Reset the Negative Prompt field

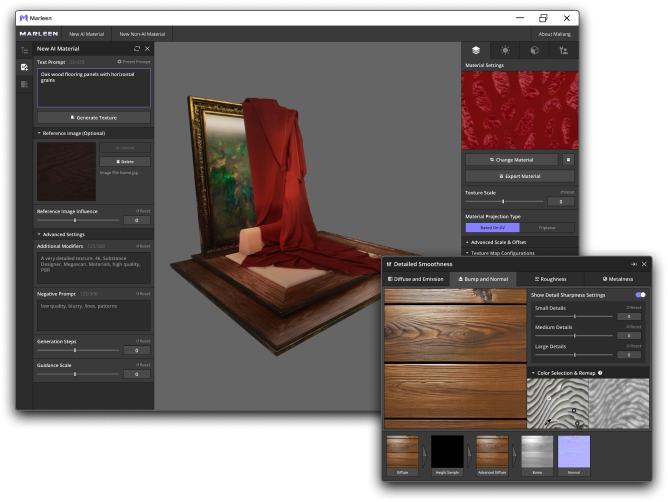(144, 294)
